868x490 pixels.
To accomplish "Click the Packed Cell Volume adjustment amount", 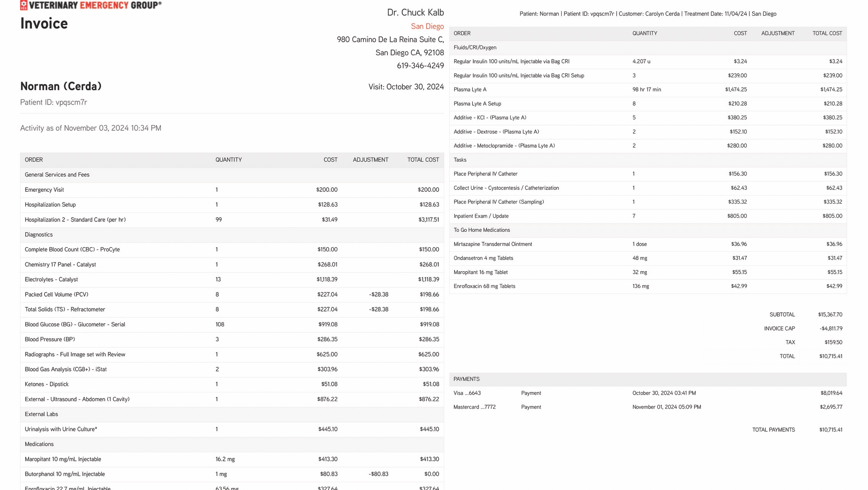I will tap(378, 294).
